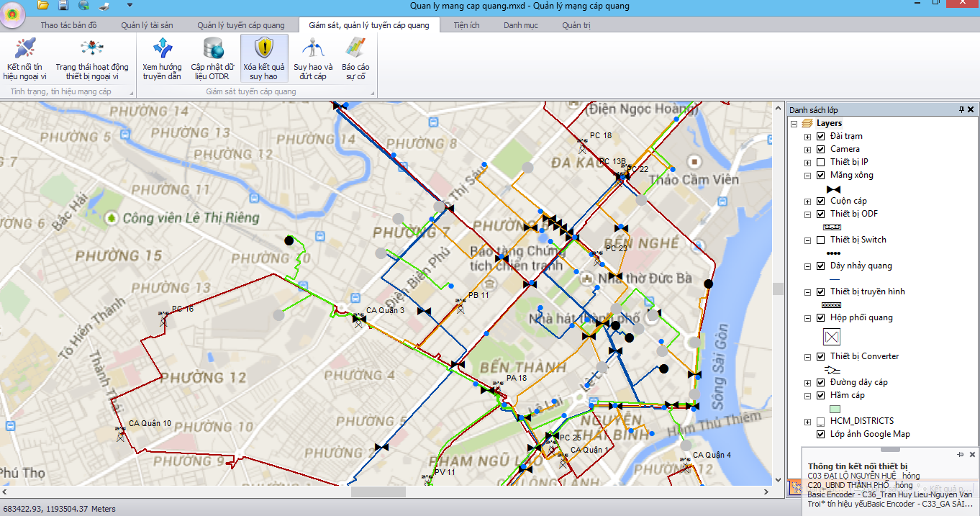
Task: Click the HCM_DISTRICTS layer icon
Action: pyautogui.click(x=821, y=421)
